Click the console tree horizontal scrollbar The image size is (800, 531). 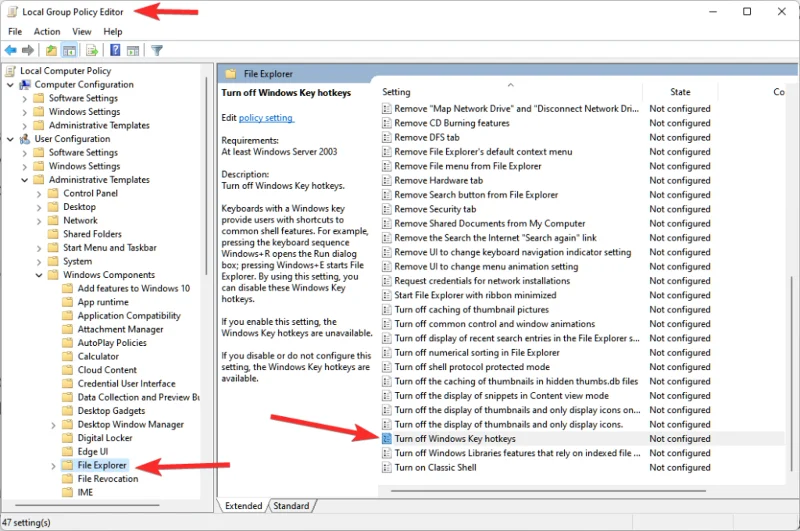coord(87,505)
